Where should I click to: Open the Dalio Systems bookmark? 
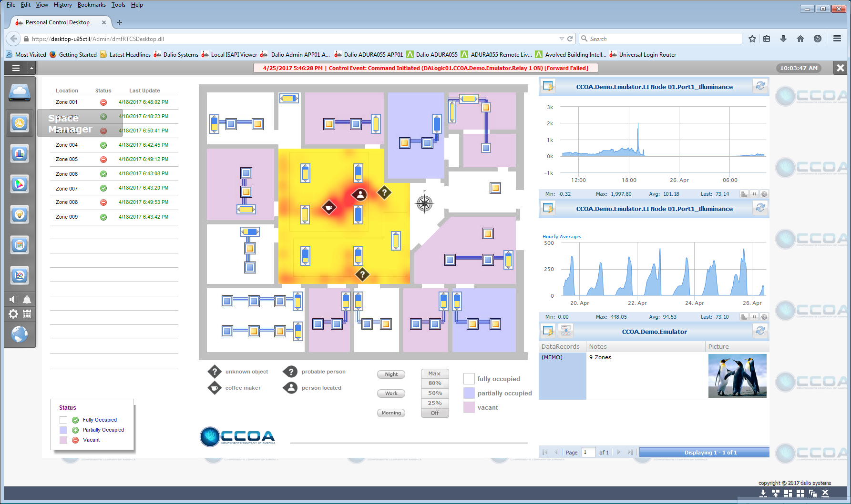point(176,55)
